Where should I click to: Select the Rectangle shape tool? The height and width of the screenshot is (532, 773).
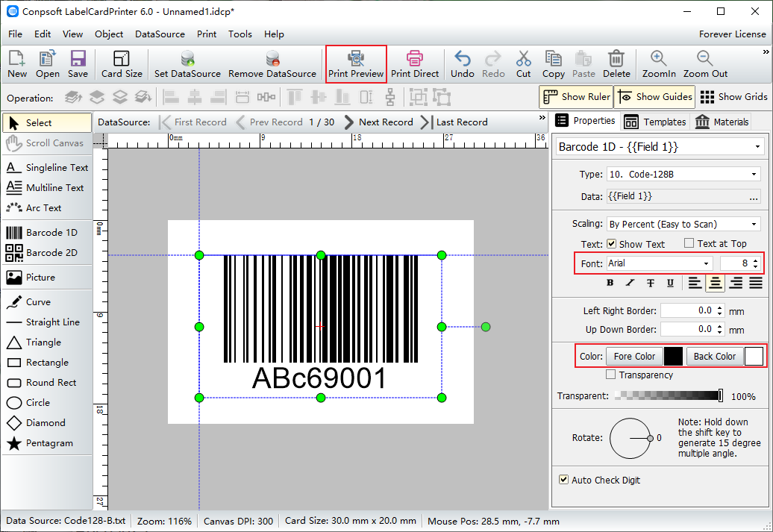click(47, 363)
